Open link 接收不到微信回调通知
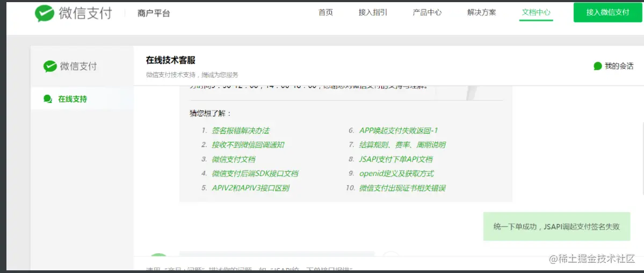Image resolution: width=644 pixels, height=273 pixels. pyautogui.click(x=248, y=145)
